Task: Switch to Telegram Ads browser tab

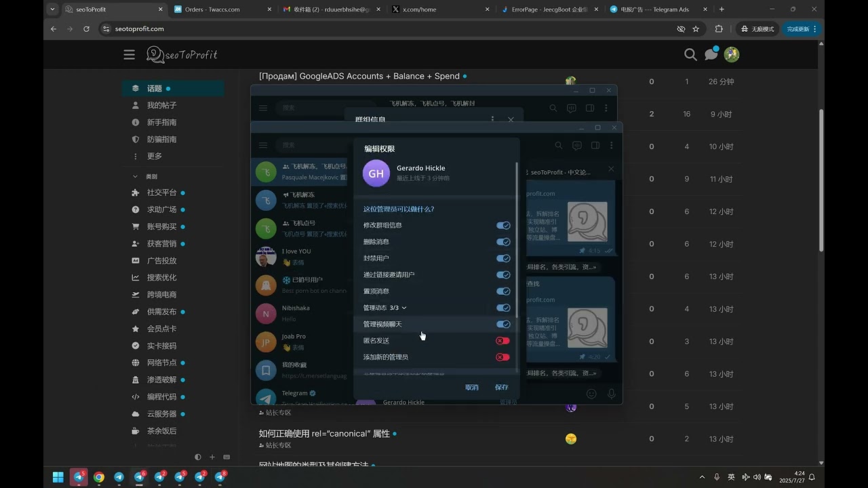Action: [x=658, y=9]
